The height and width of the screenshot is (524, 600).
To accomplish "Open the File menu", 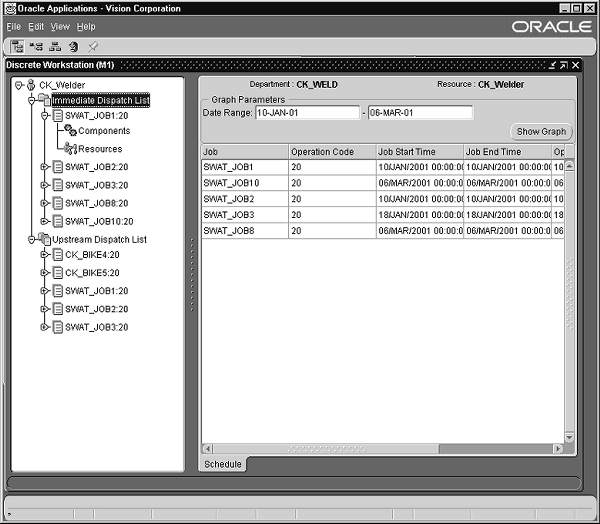I will [13, 26].
